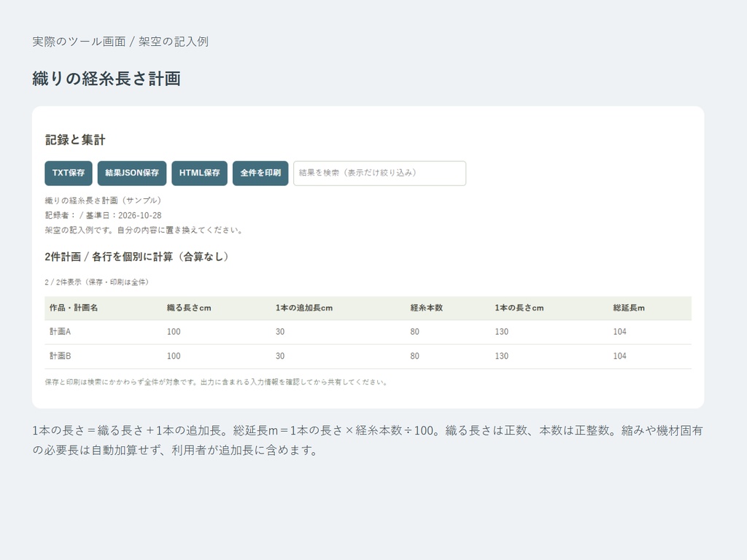Click 計画A warp count value 80
Screen dimensions: 747x560
coord(415,332)
